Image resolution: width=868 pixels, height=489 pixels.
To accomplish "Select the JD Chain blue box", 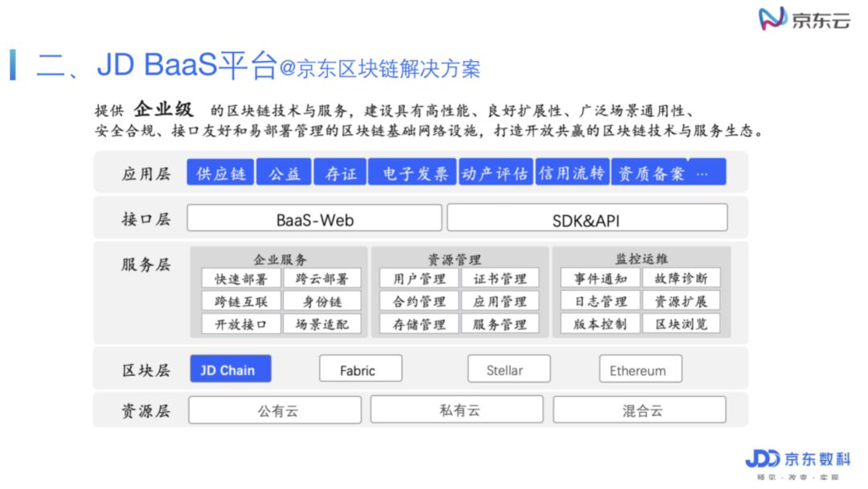I will [x=231, y=369].
